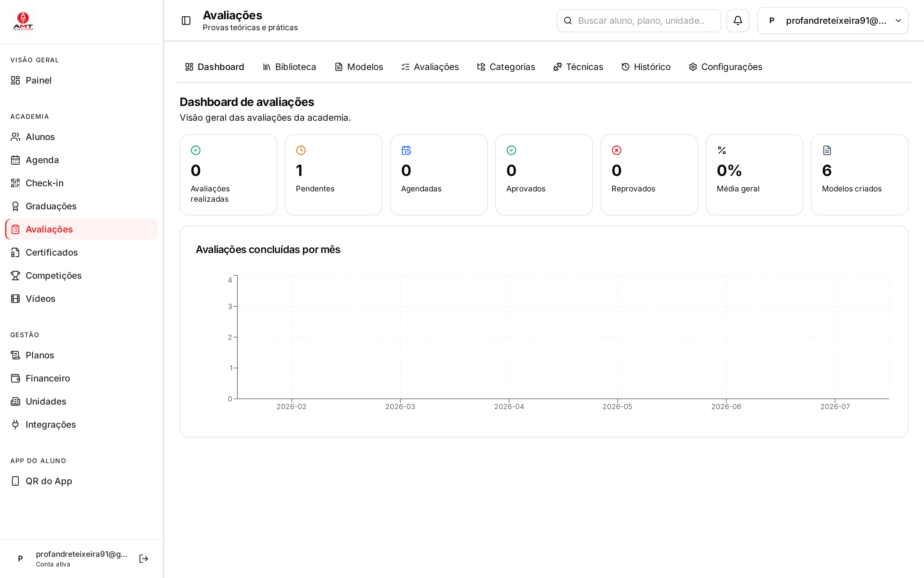This screenshot has width=924, height=578.
Task: Click the percent icon on Média geral
Action: click(722, 150)
